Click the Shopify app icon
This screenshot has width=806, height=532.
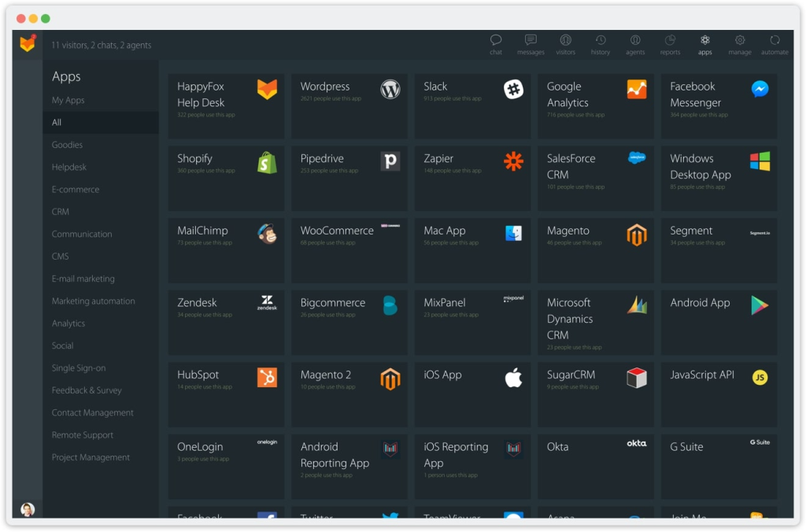[268, 162]
